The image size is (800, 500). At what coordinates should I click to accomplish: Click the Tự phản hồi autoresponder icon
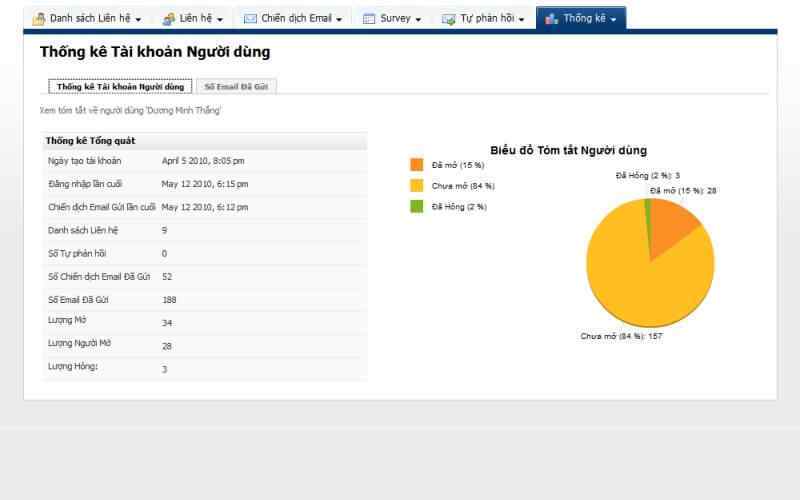tap(449, 19)
